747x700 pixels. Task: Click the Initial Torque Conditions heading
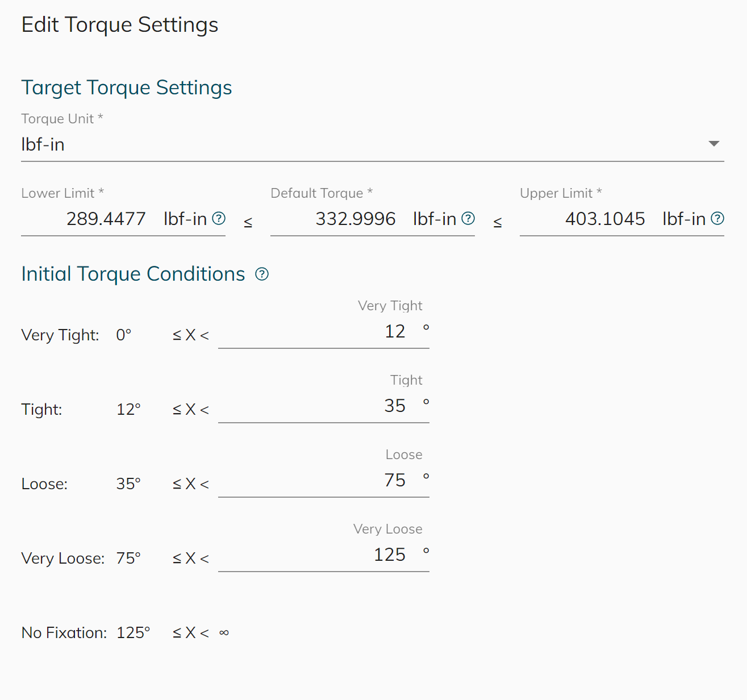133,274
